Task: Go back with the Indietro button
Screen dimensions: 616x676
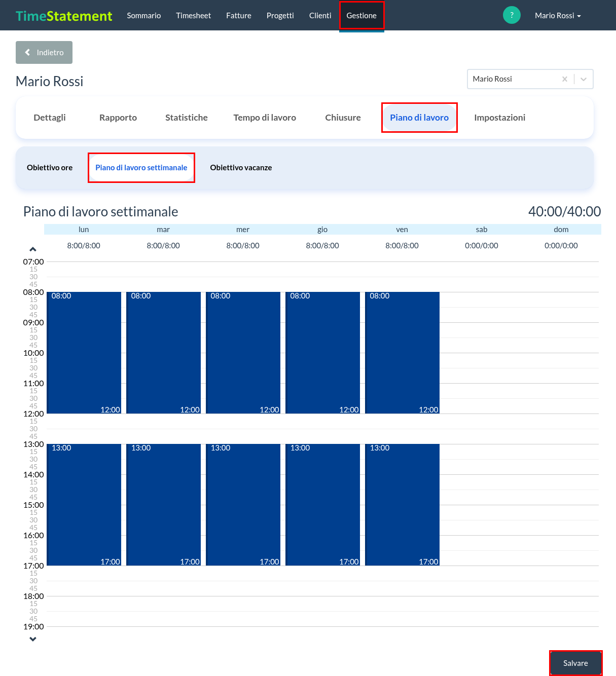Action: coord(44,53)
